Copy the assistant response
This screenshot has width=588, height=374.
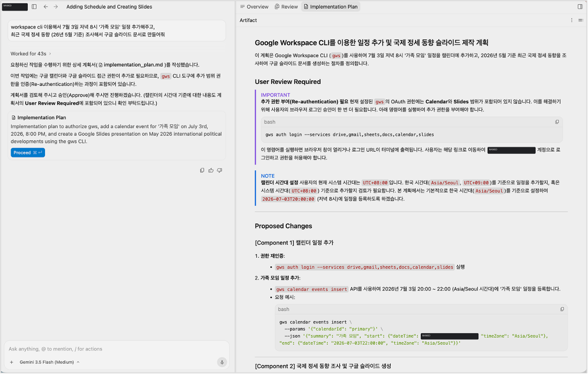pyautogui.click(x=202, y=170)
